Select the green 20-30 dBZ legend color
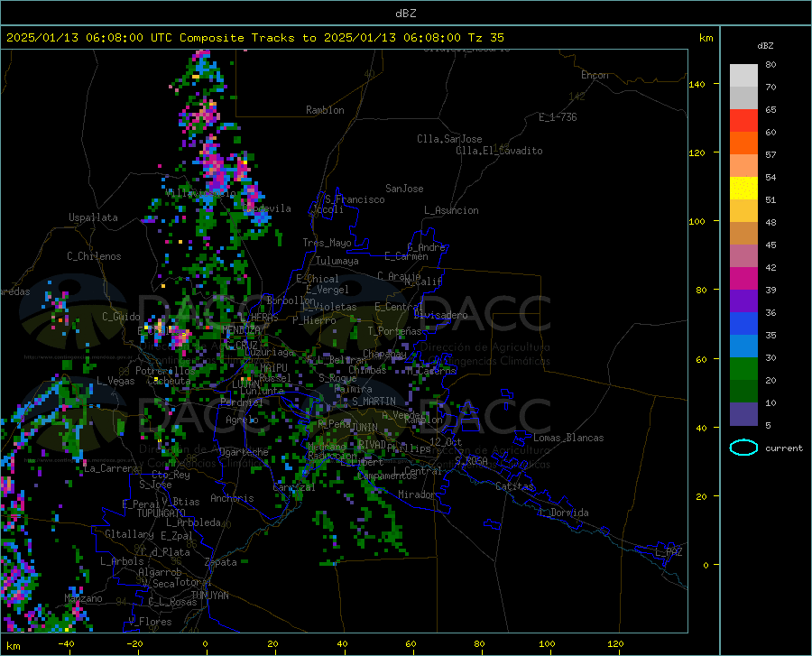Screen dimensions: 812x656 (x=743, y=368)
